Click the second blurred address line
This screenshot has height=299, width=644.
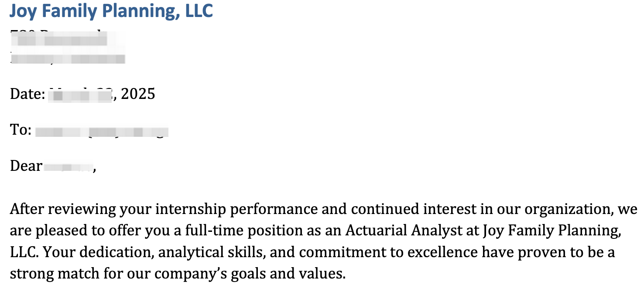68,58
